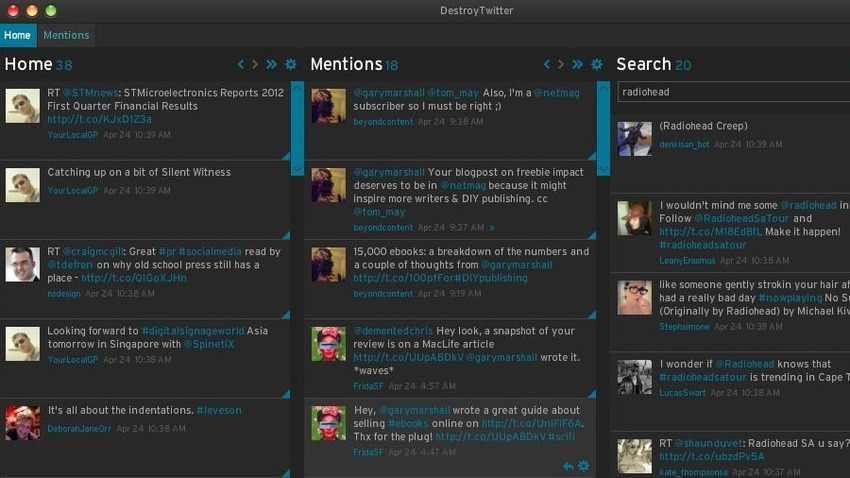Expand corner triangle of MacLife article tweet
The width and height of the screenshot is (850, 478).
pos(592,395)
